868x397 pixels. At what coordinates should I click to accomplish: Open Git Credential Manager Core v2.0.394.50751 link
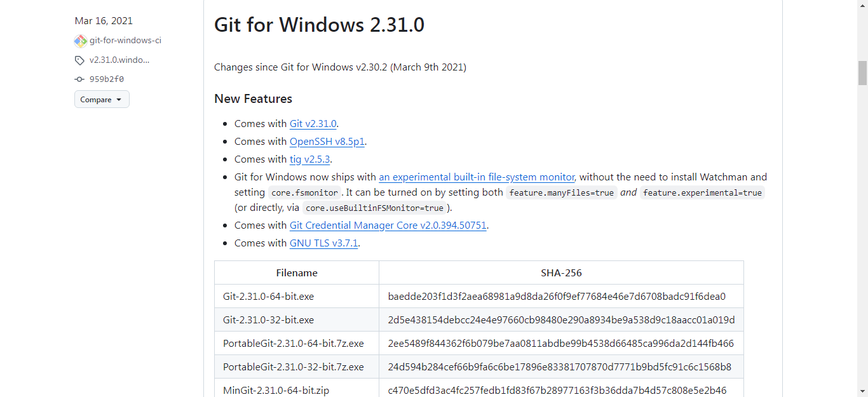(x=388, y=225)
